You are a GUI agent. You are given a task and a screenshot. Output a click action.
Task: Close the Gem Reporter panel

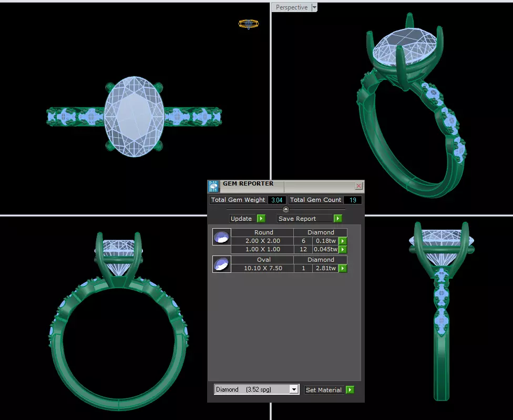coord(358,186)
